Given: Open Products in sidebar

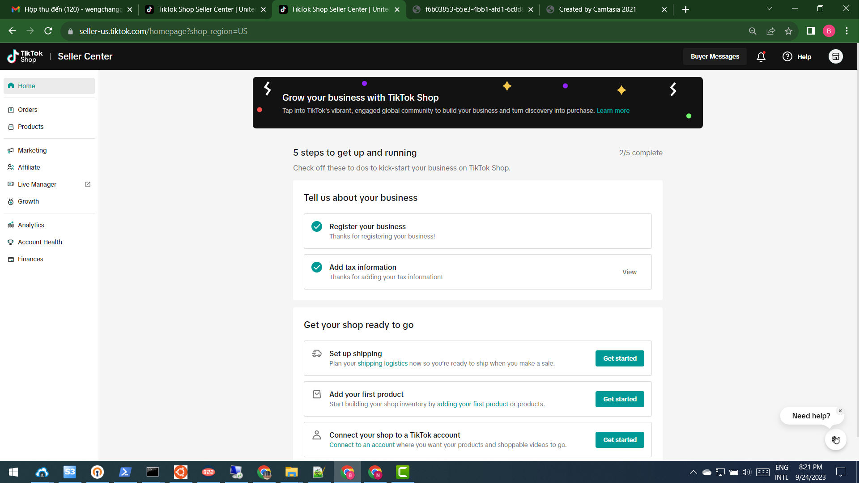Looking at the screenshot, I should point(49,127).
